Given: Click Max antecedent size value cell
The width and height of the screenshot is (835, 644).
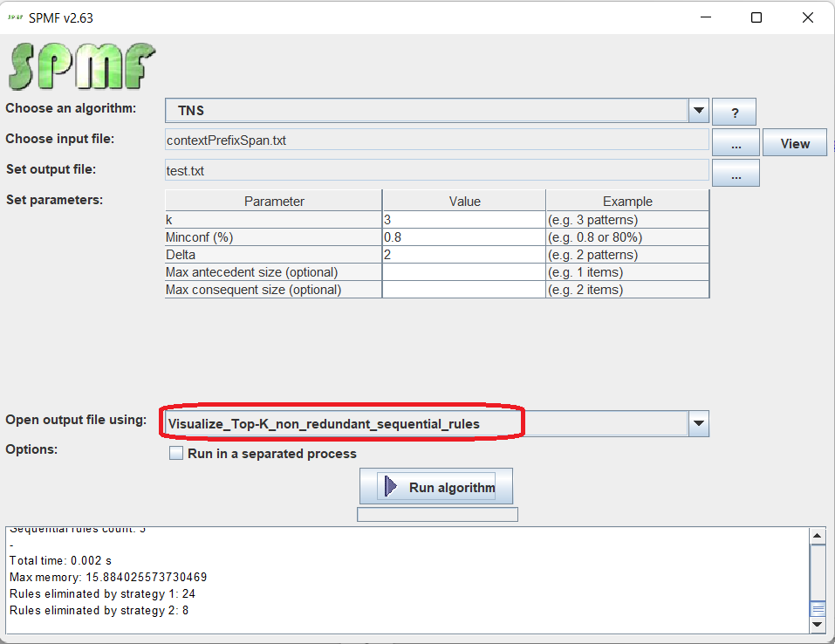Looking at the screenshot, I should coord(463,272).
